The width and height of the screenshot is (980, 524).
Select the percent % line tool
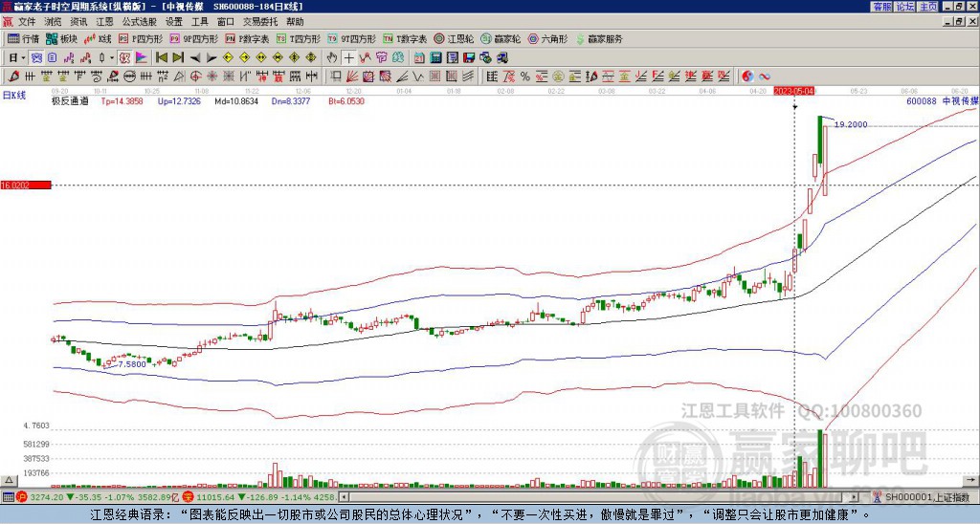(525, 76)
